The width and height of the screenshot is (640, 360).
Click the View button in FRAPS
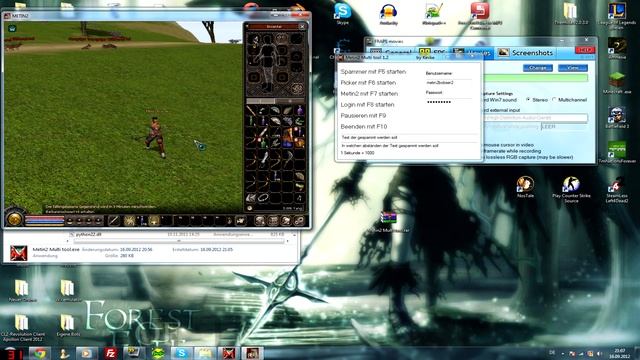573,68
